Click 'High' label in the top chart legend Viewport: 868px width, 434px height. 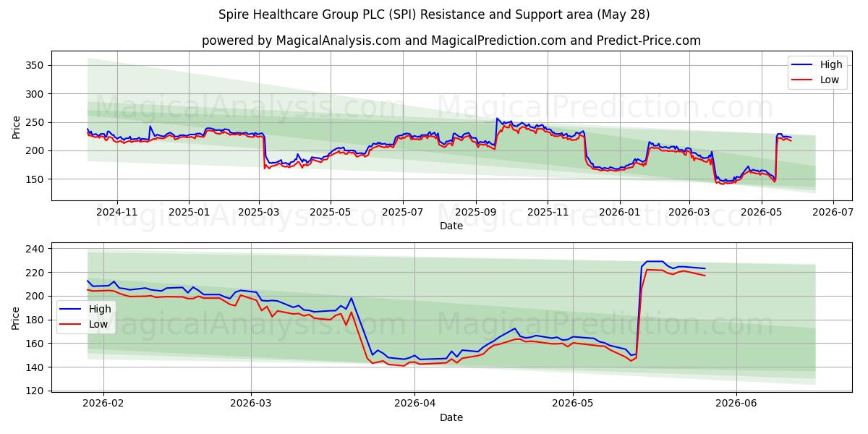(x=831, y=64)
